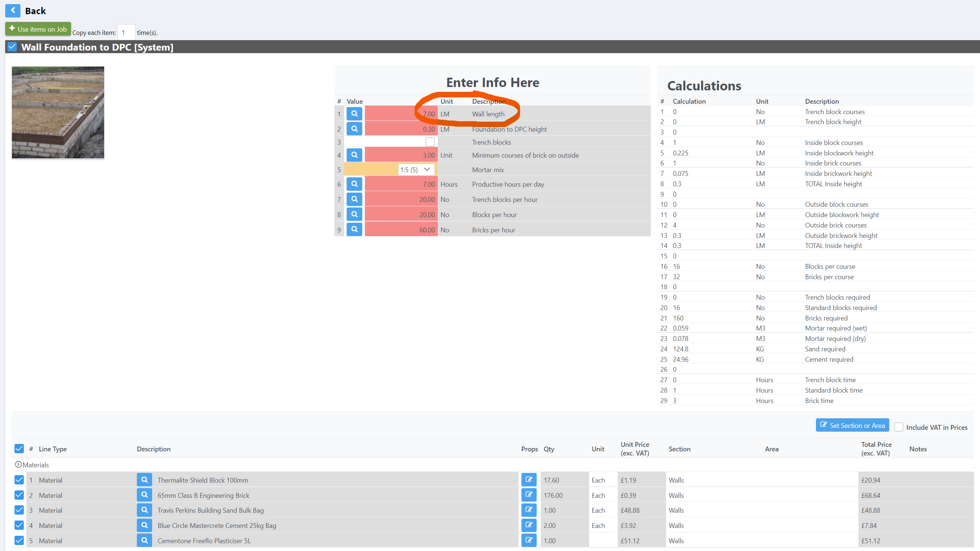This screenshot has height=551, width=980.
Task: Click search icon for Trench blocks per hour
Action: coord(354,199)
